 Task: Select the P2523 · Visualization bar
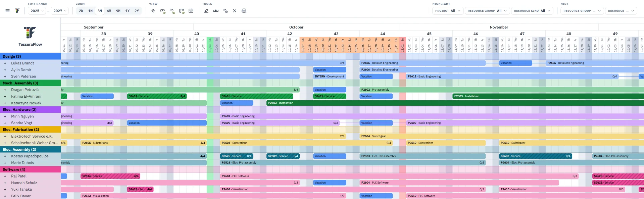(x=213, y=196)
